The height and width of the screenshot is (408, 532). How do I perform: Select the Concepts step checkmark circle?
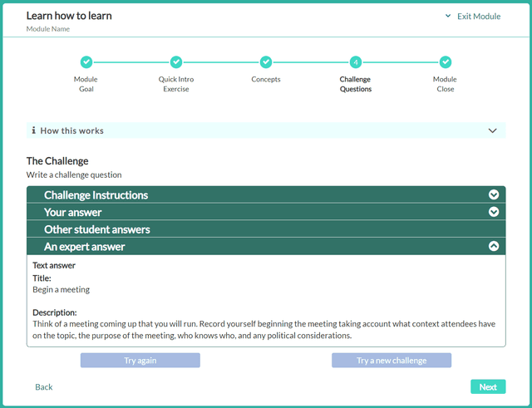click(x=266, y=62)
